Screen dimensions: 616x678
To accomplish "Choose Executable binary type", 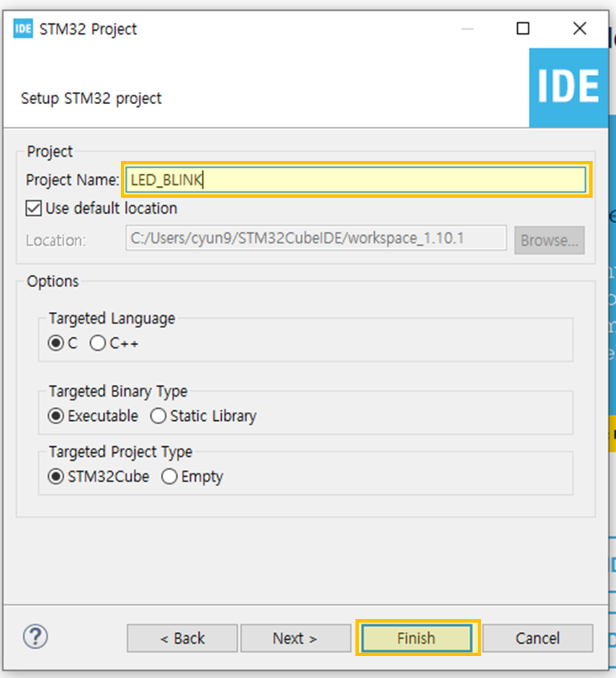I will [56, 416].
